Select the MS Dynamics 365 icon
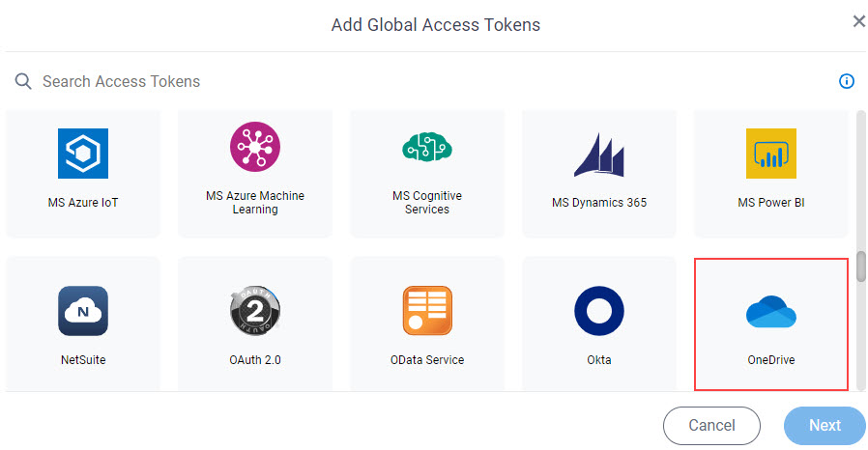The image size is (868, 450). point(599,155)
